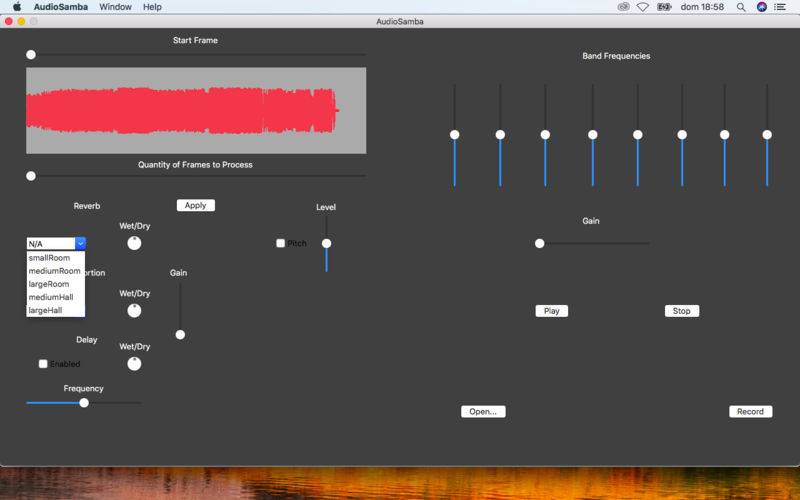Click the red audio waveform display
The image size is (800, 500).
[x=196, y=111]
